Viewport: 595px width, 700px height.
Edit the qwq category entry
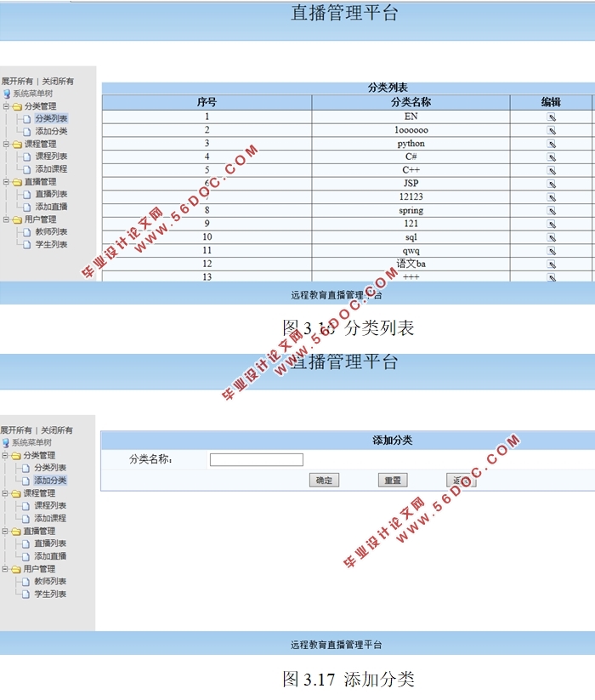(x=551, y=251)
